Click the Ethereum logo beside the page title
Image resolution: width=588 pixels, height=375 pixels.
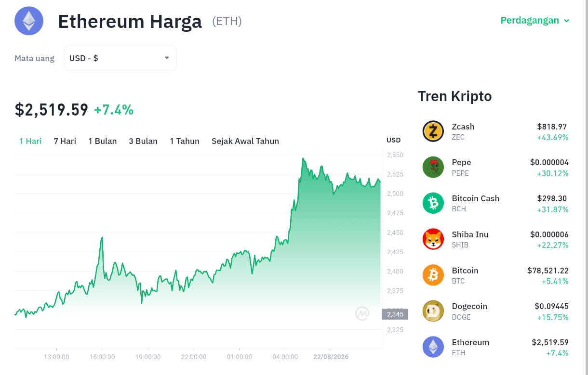click(x=29, y=21)
